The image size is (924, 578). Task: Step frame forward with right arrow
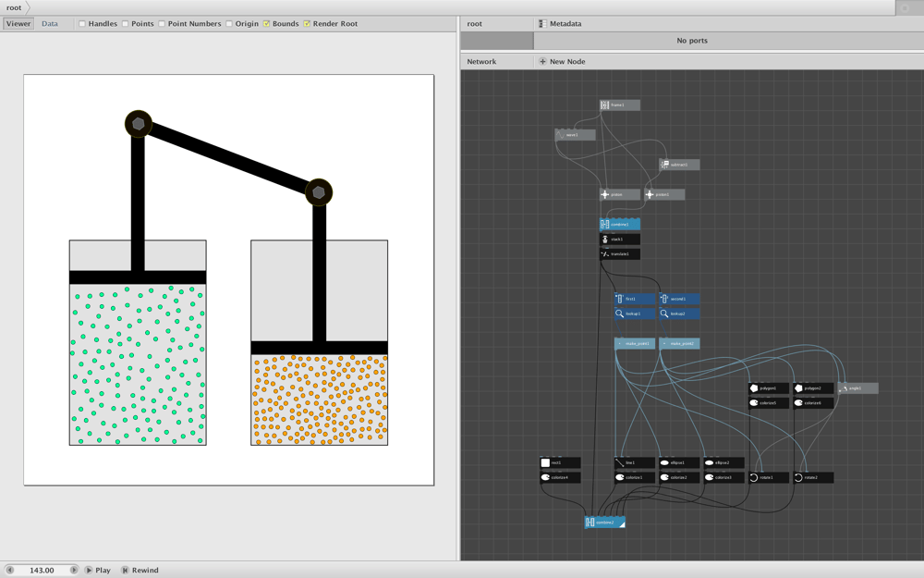[74, 571]
